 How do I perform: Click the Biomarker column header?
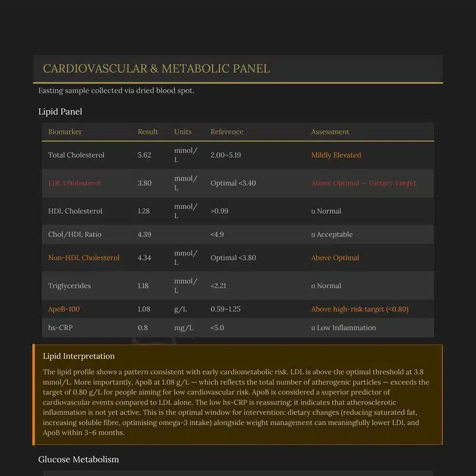tap(65, 131)
